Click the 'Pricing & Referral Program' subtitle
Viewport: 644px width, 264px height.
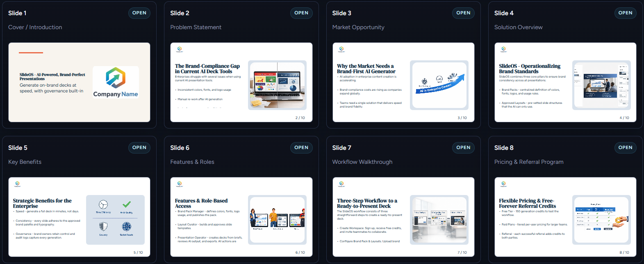pyautogui.click(x=529, y=162)
